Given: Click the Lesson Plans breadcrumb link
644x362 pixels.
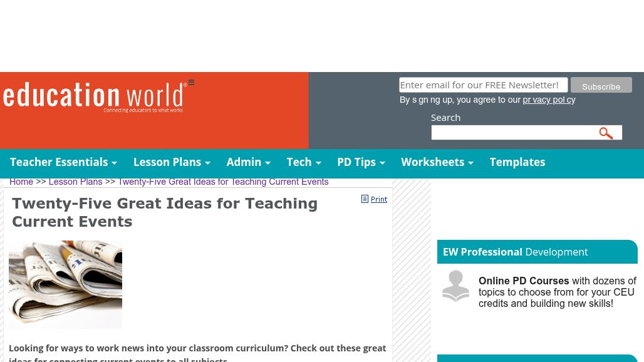Looking at the screenshot, I should (75, 182).
